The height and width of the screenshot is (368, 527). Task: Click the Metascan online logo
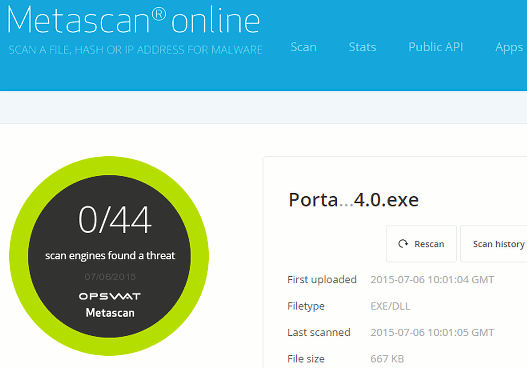point(133,20)
